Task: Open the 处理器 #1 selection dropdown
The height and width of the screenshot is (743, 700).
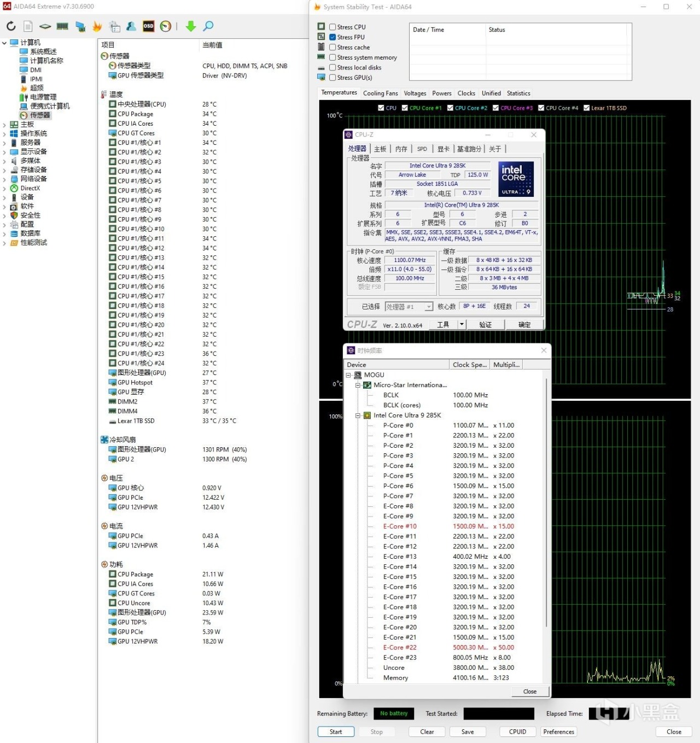Action: click(429, 307)
